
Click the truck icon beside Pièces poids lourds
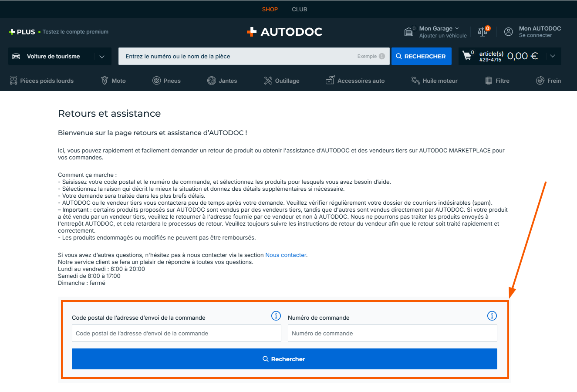13,81
